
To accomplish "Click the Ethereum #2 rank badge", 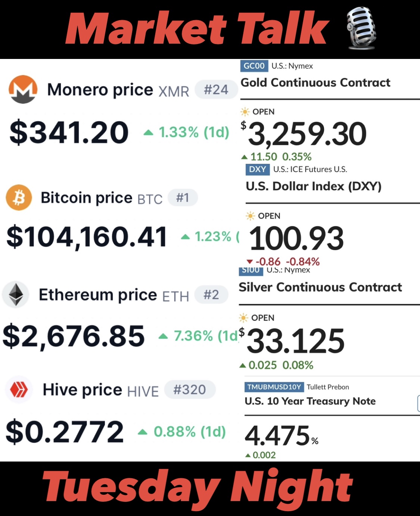I will pos(211,295).
